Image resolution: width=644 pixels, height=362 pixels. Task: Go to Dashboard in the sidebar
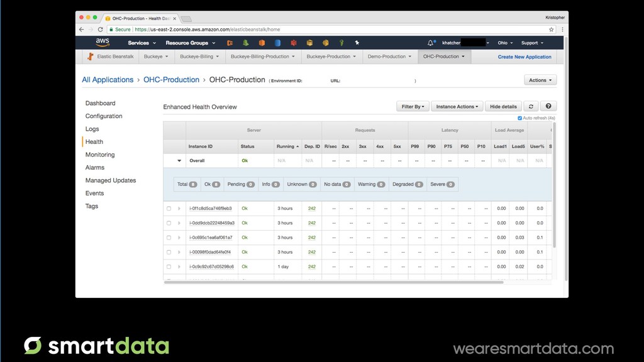pos(100,103)
